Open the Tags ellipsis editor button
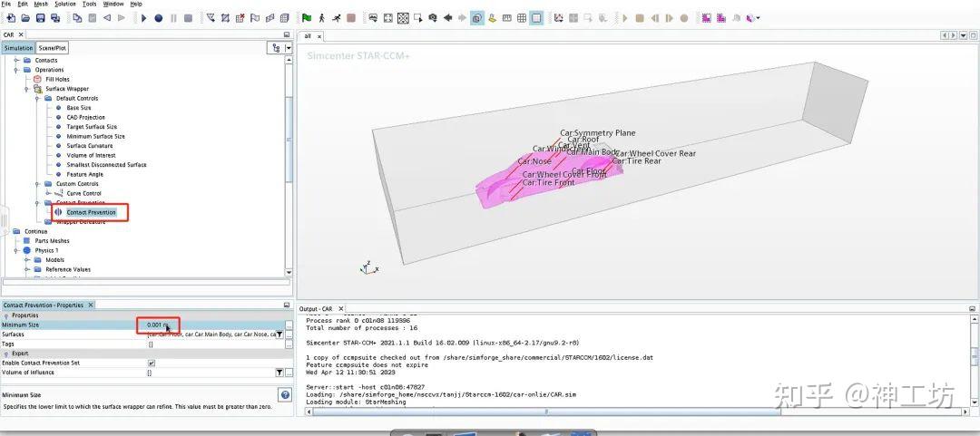This screenshot has height=436, width=980. [289, 344]
